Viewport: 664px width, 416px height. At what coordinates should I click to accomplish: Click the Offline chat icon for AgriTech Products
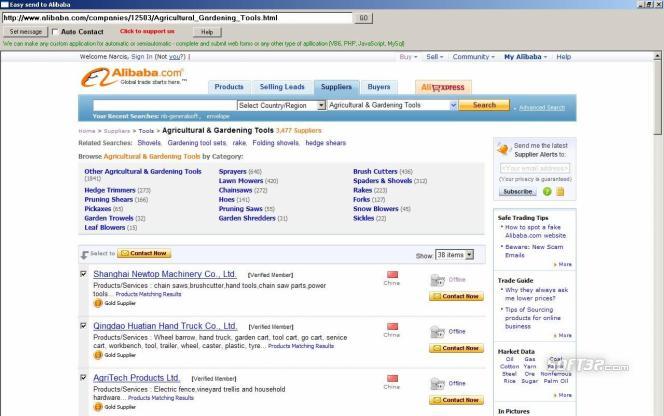pos(437,384)
